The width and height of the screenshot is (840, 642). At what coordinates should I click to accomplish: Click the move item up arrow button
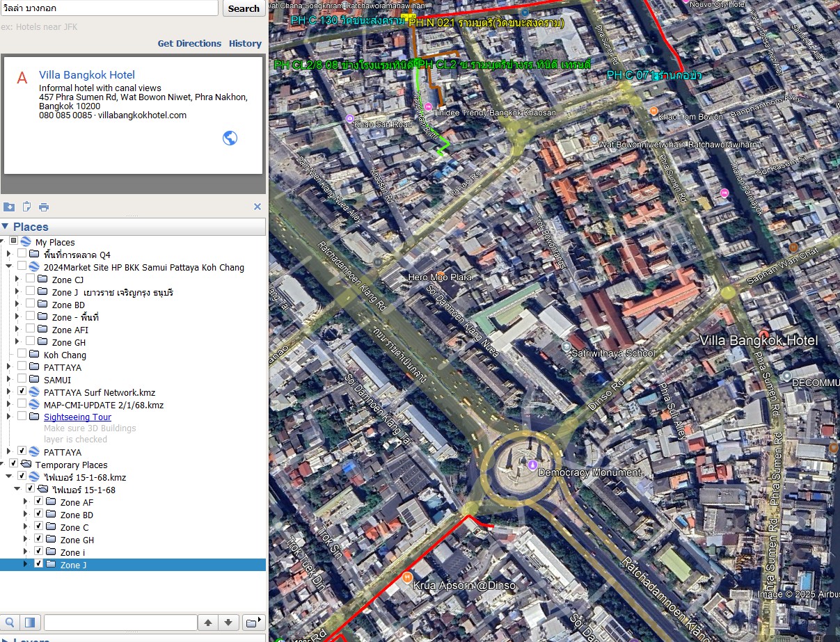click(x=207, y=622)
